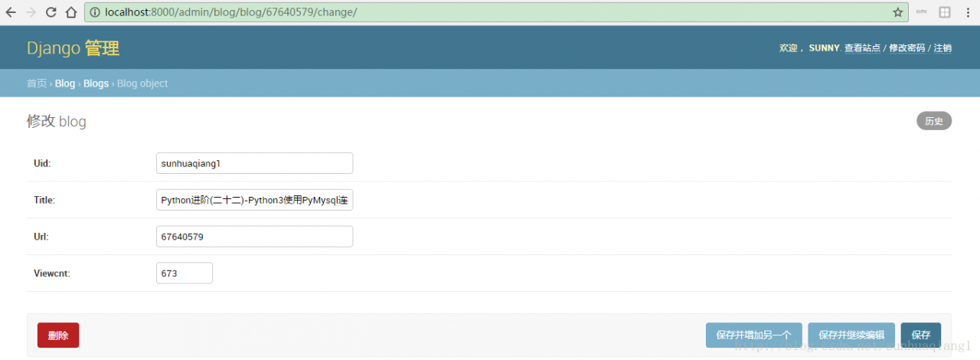Reload the page with the refresh icon
Viewport: 980px width, 360px height.
pyautogui.click(x=51, y=12)
